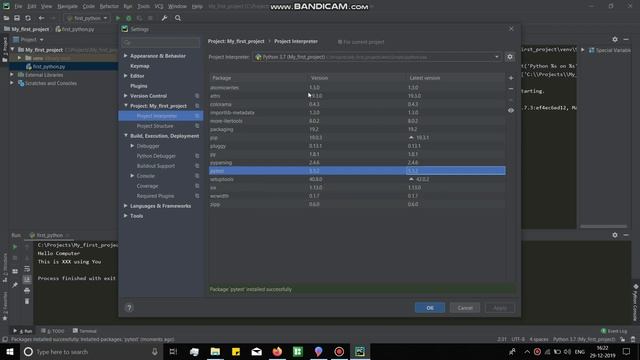
Task: Select Keymap in Settings list
Action: click(x=140, y=66)
